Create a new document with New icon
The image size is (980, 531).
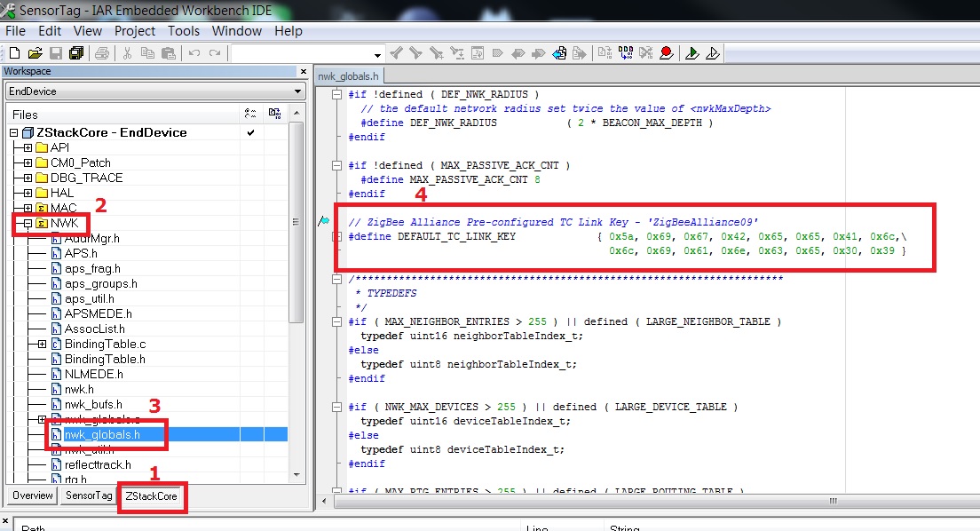click(15, 53)
